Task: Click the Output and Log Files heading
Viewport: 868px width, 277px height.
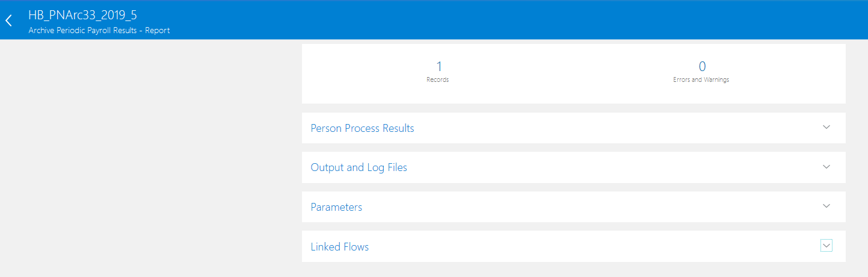Action: [x=359, y=167]
